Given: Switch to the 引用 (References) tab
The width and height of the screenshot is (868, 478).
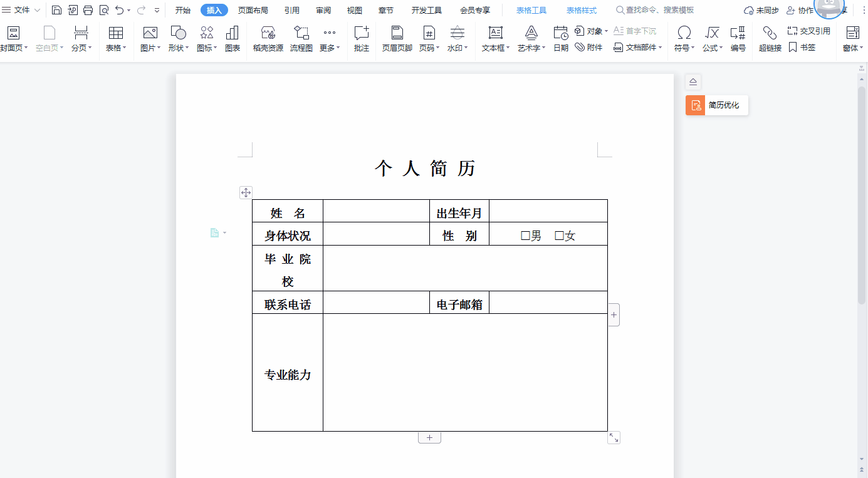Looking at the screenshot, I should (291, 10).
